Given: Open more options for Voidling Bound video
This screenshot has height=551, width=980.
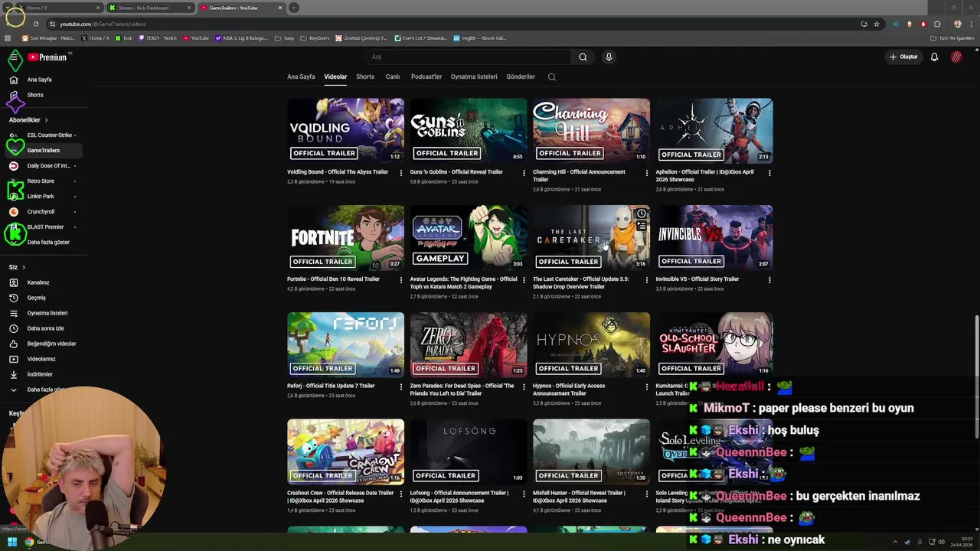Looking at the screenshot, I should [401, 173].
